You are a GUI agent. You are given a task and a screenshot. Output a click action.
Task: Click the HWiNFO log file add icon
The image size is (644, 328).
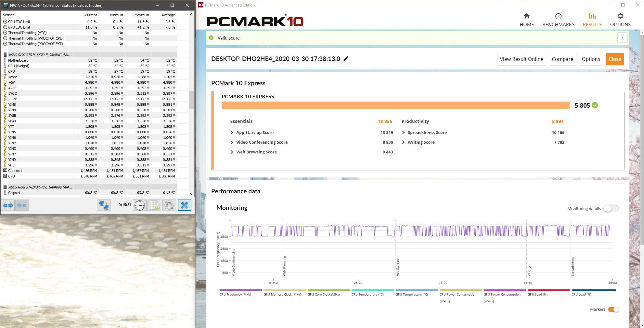point(155,205)
